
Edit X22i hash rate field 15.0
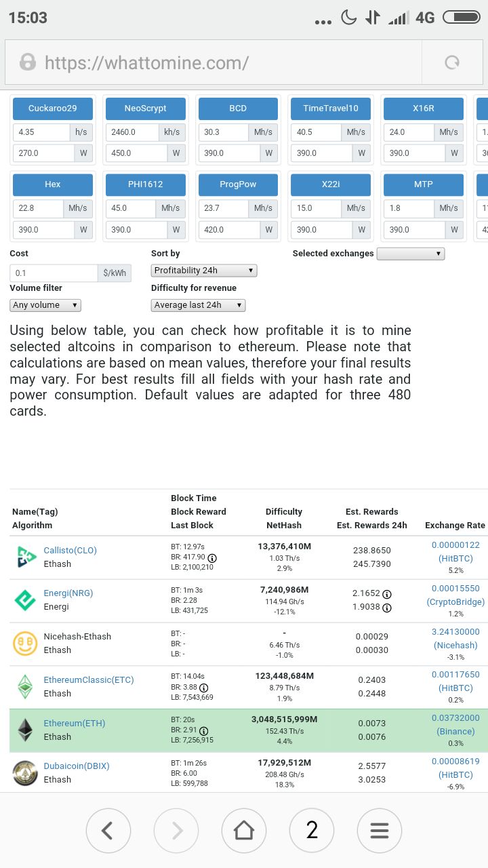click(317, 208)
